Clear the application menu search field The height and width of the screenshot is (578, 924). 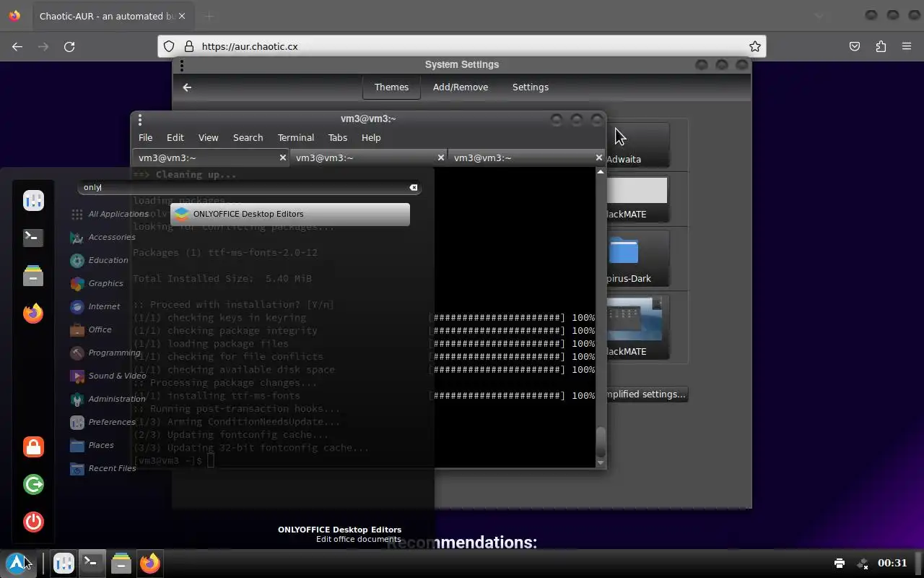[x=413, y=187]
